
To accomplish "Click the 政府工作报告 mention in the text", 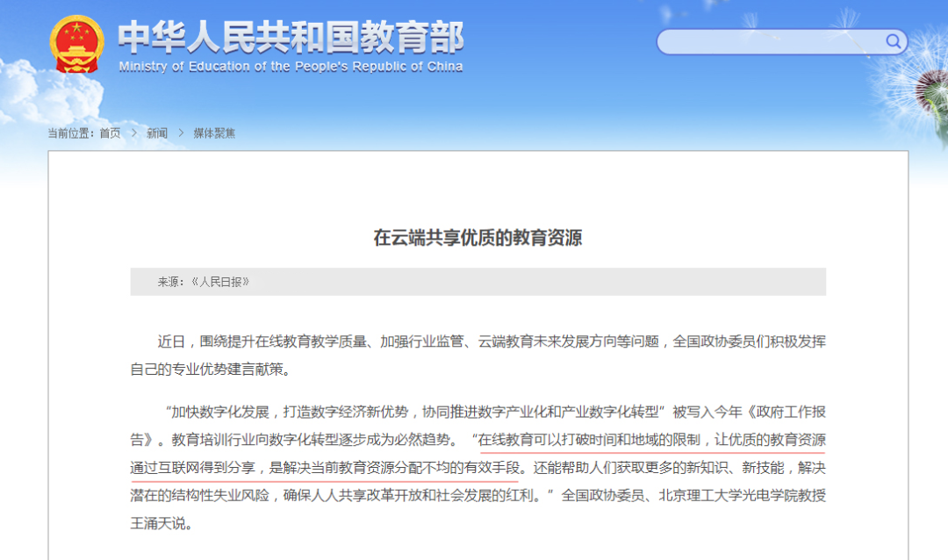I will (790, 410).
